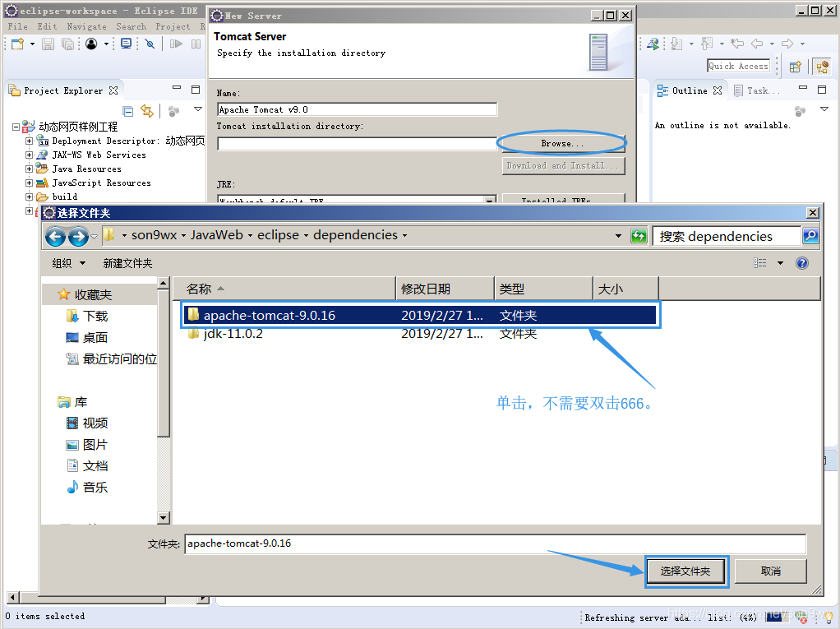Open the File menu

[18, 26]
